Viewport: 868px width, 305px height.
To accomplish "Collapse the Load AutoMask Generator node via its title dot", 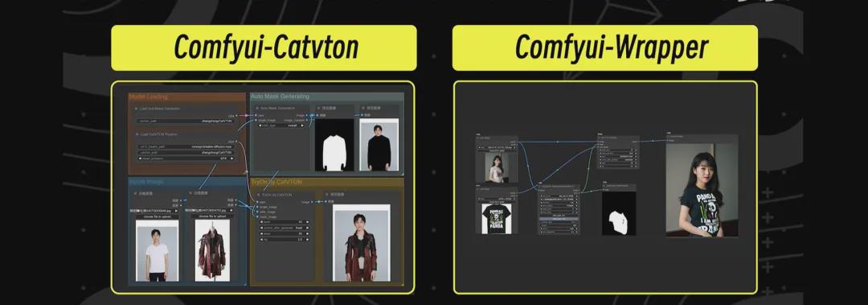I will coord(136,109).
